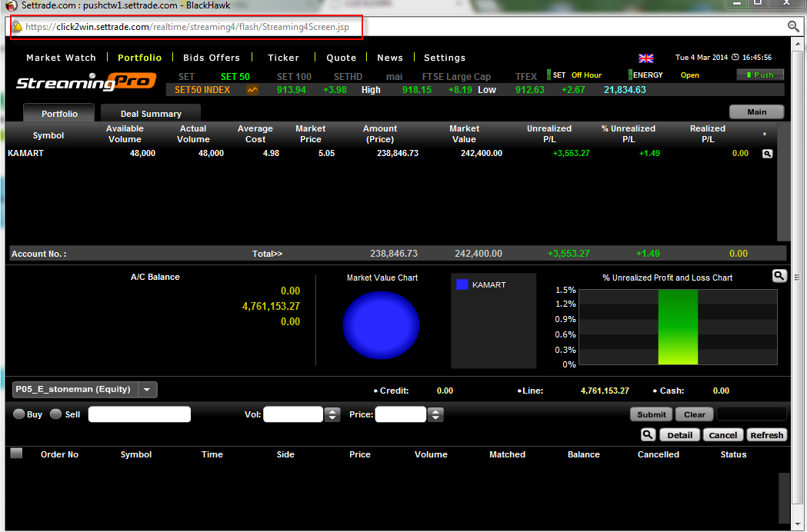Toggle the Push streaming indicator
This screenshot has height=532, width=807.
(760, 75)
